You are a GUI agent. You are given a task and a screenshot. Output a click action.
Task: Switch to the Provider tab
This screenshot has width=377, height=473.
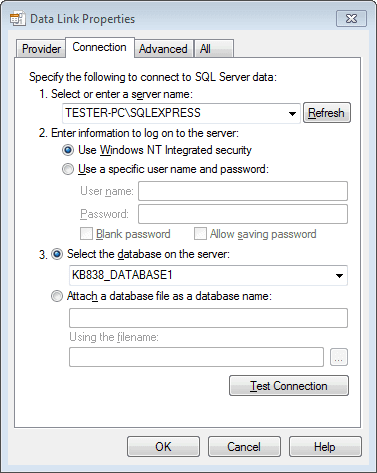point(41,49)
